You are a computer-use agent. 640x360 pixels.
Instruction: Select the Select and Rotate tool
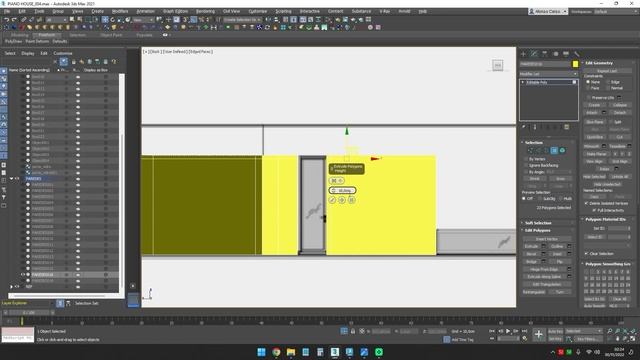pyautogui.click(x=113, y=20)
